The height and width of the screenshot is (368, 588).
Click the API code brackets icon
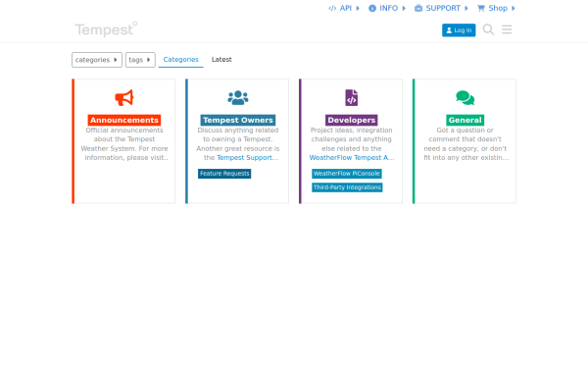point(332,8)
